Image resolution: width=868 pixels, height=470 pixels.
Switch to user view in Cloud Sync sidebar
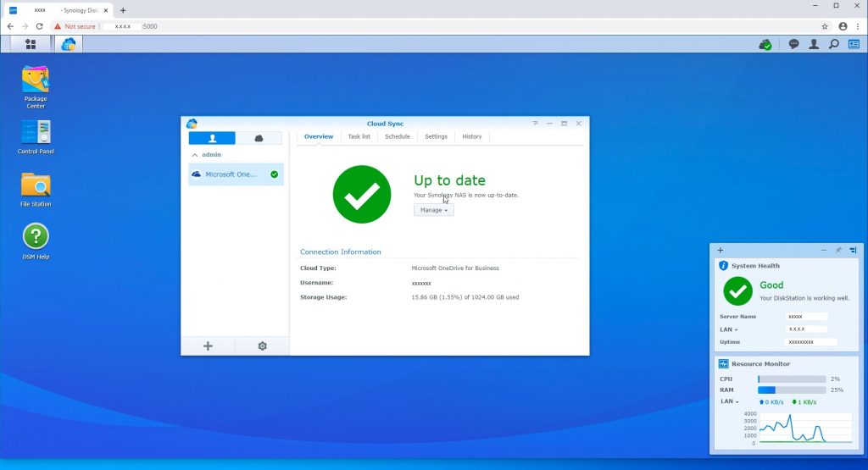(212, 138)
